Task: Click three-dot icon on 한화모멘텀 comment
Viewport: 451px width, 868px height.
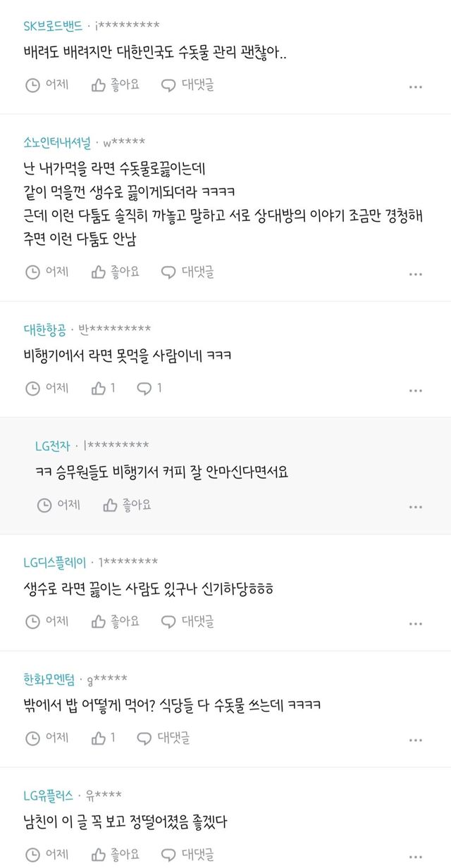Action: [x=416, y=740]
